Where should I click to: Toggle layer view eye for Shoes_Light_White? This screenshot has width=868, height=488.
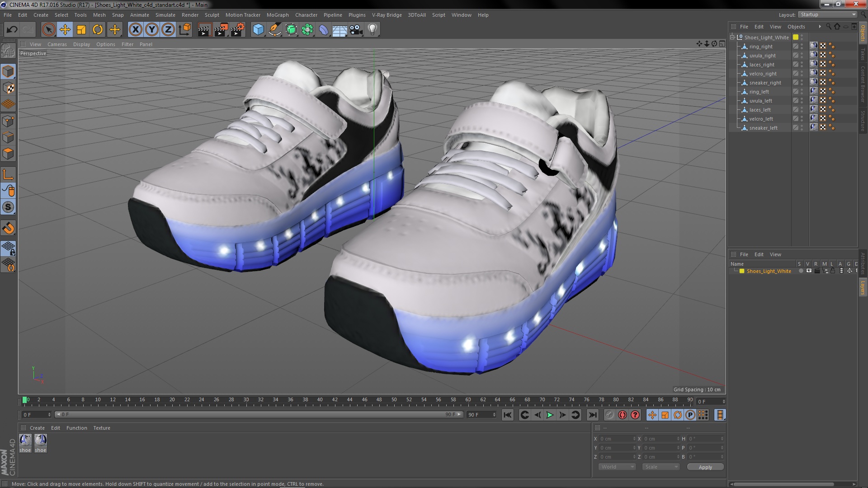[809, 271]
